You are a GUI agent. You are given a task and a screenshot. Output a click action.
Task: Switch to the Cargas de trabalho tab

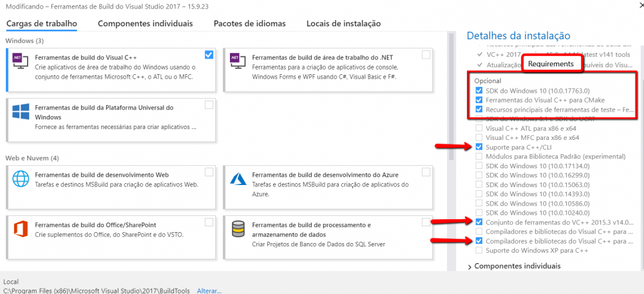pos(42,23)
